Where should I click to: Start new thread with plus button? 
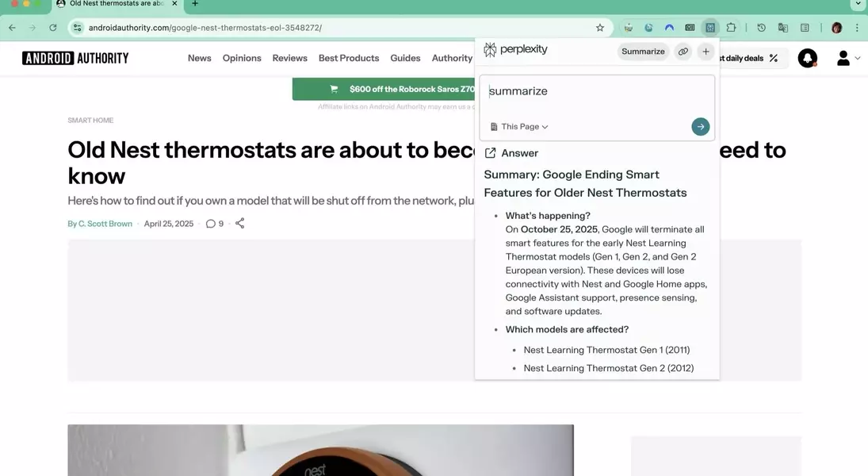tap(705, 52)
